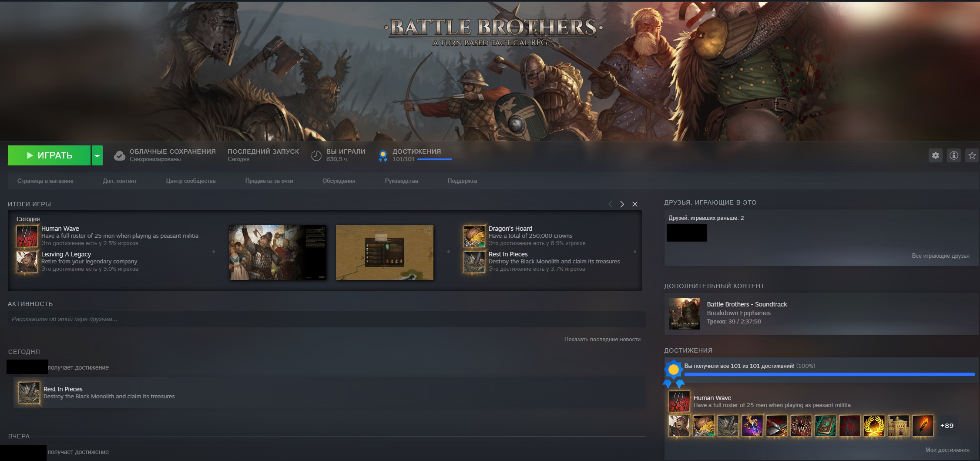The image size is (980, 461).
Task: Share the crowd celebration screenshot via share icon
Action: click(x=321, y=231)
